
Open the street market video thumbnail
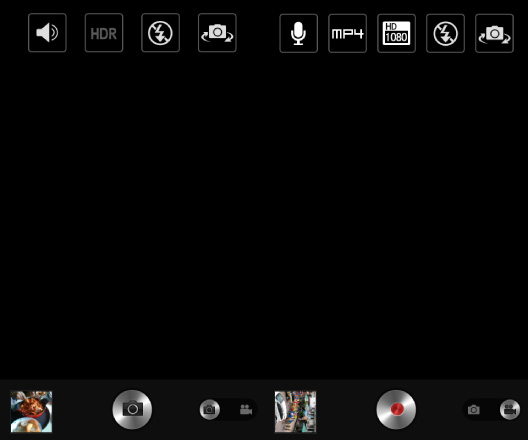[295, 411]
